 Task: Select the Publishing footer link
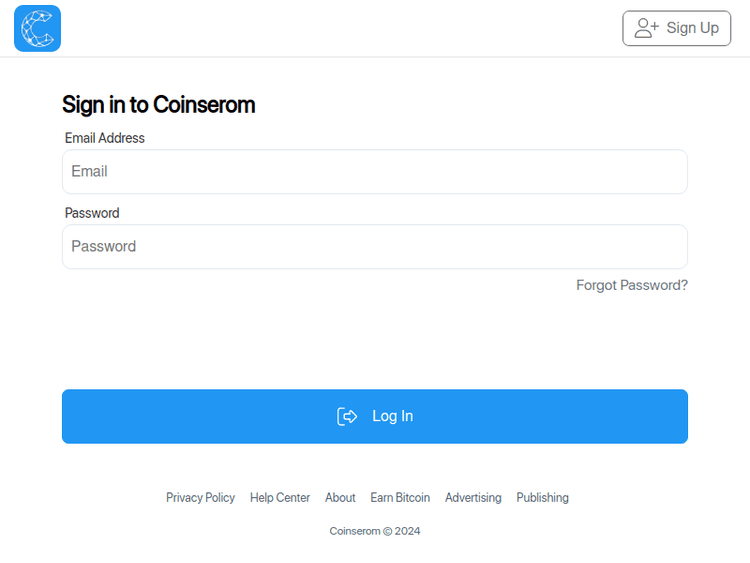click(542, 498)
